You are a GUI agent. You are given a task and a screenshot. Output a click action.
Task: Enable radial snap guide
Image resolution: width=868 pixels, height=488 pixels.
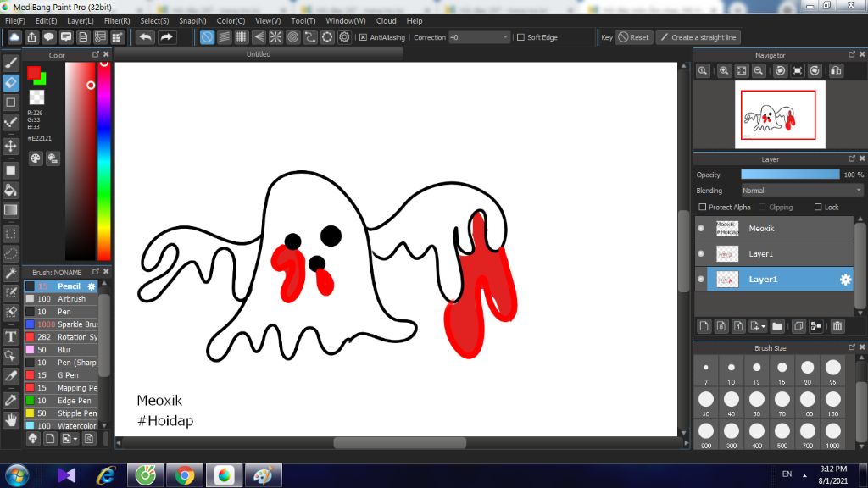[275, 37]
